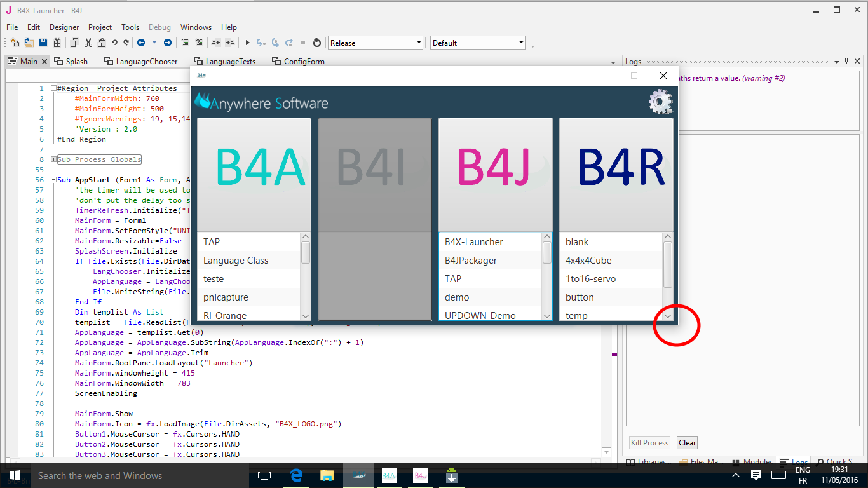The width and height of the screenshot is (868, 488).
Task: Undo the last edit via toolbar
Action: pyautogui.click(x=114, y=43)
